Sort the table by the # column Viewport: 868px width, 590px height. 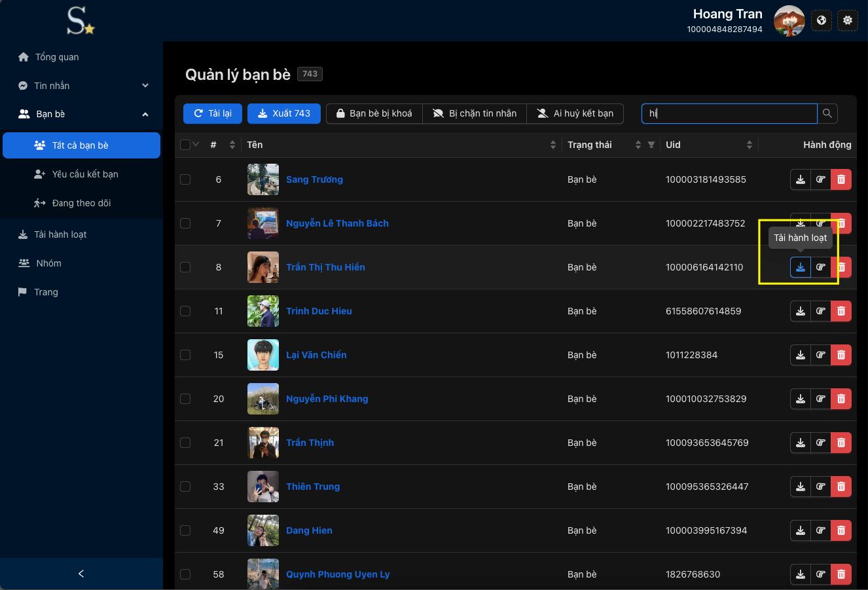pyautogui.click(x=232, y=145)
